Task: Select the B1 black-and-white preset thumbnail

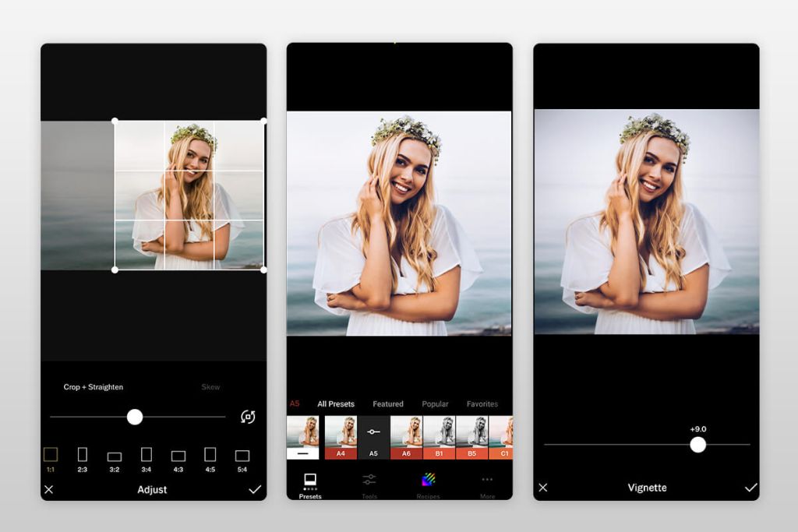Action: 440,434
